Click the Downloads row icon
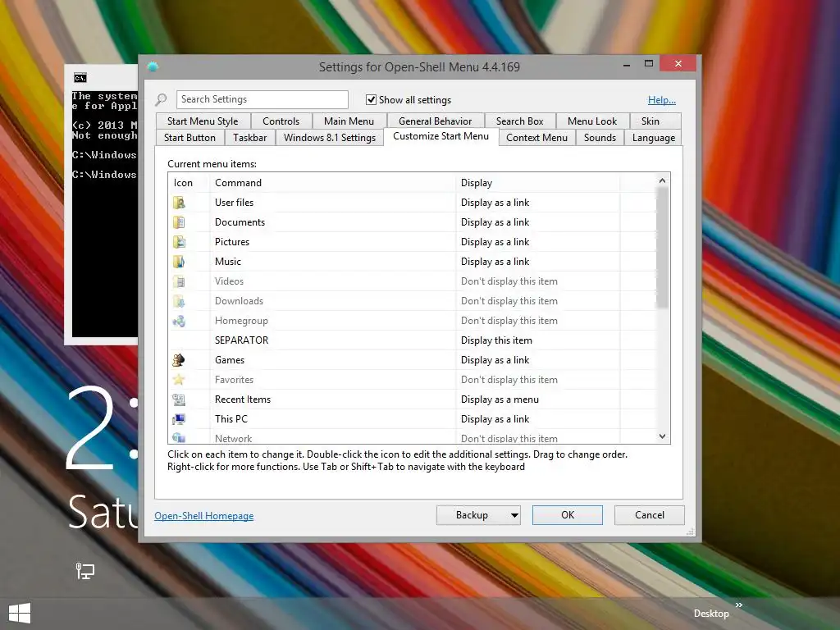 (179, 301)
